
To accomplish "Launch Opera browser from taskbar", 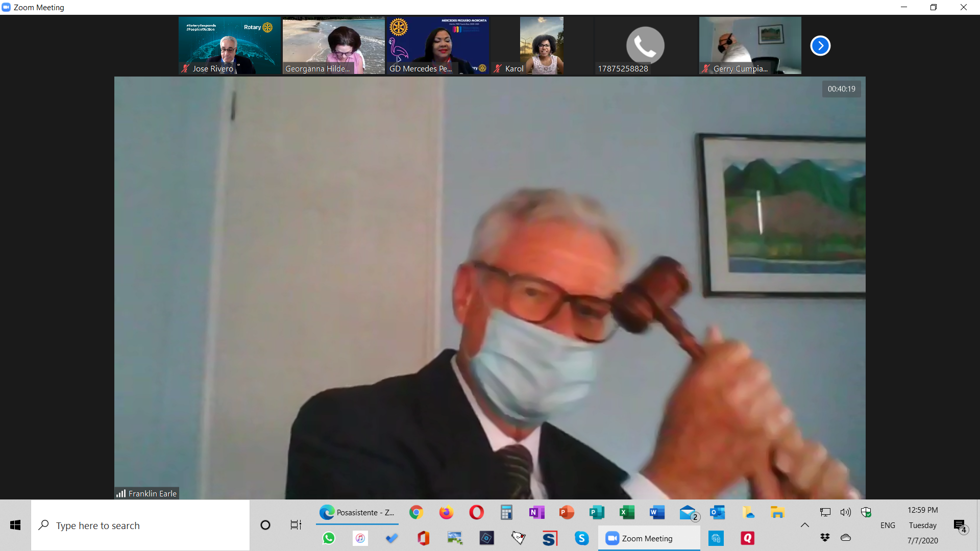I will pos(476,512).
